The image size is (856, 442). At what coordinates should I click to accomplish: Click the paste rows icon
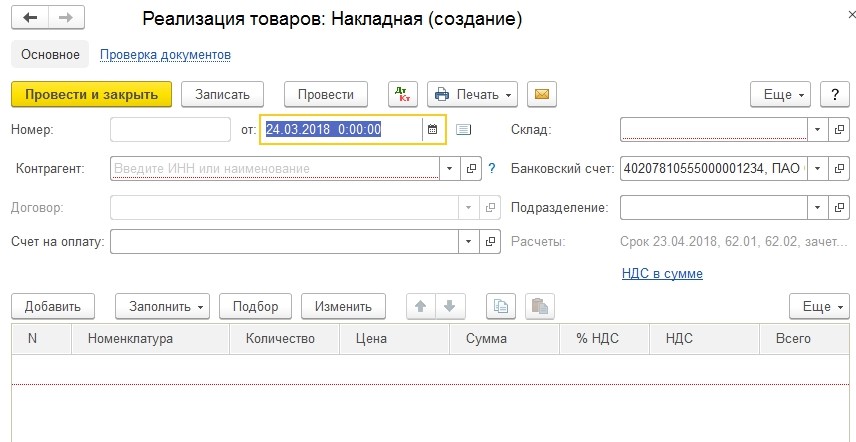[x=538, y=307]
